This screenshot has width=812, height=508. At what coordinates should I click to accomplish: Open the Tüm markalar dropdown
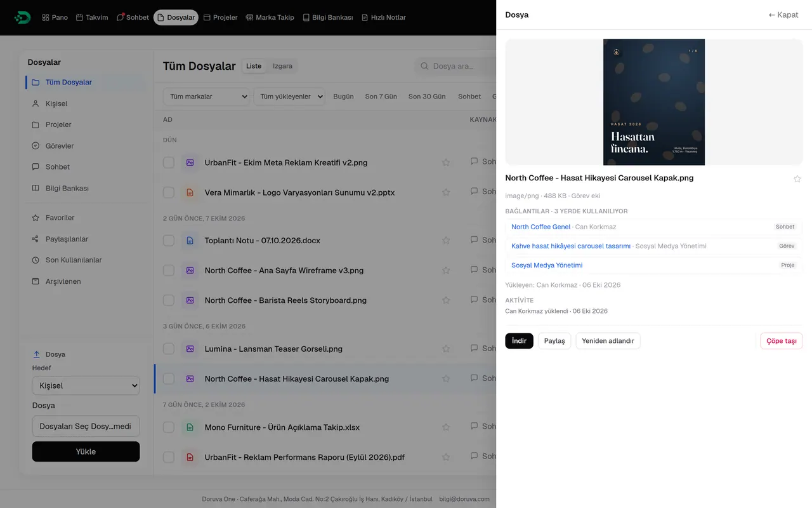(206, 97)
